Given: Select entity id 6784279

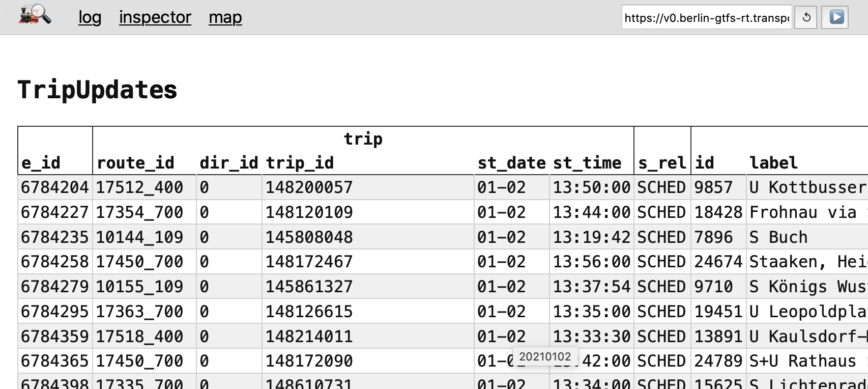Looking at the screenshot, I should tap(55, 287).
